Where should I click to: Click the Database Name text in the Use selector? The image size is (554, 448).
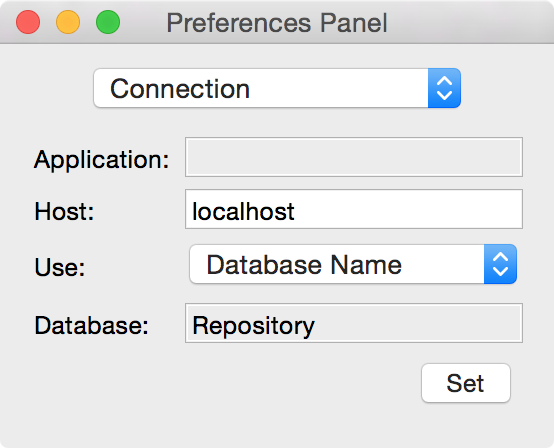[304, 265]
